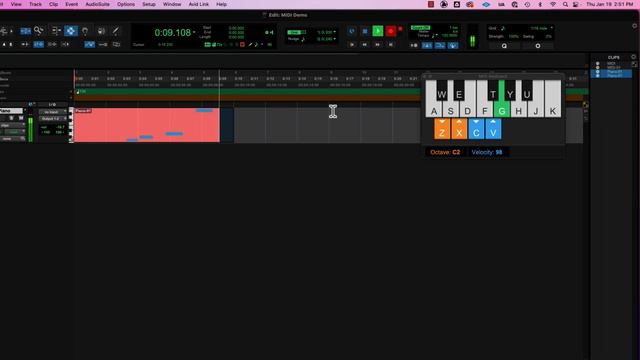Click the Go To End transport button
This screenshot has width=640, height=360.
(x=391, y=44)
